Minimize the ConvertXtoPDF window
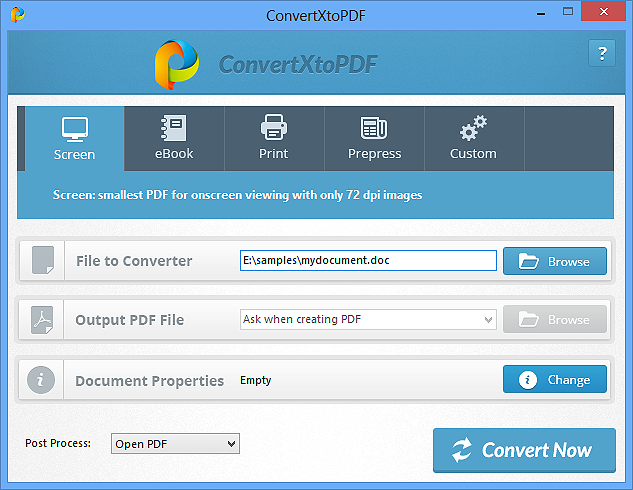This screenshot has width=633, height=490. click(x=541, y=13)
